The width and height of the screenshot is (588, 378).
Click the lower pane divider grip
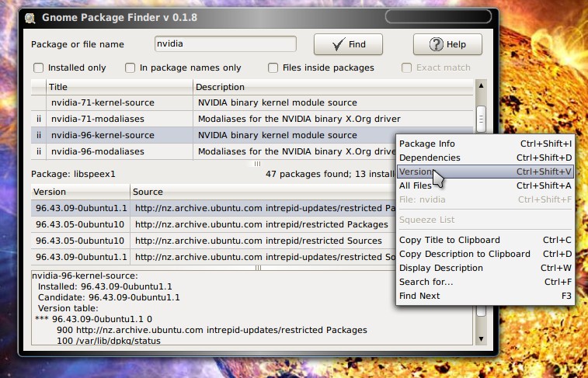pos(258,268)
